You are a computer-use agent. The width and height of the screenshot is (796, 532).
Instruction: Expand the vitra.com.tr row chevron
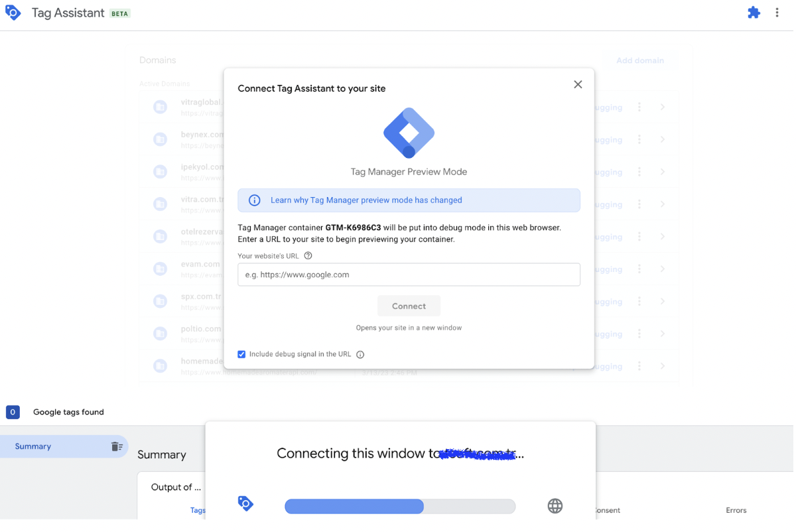(662, 204)
